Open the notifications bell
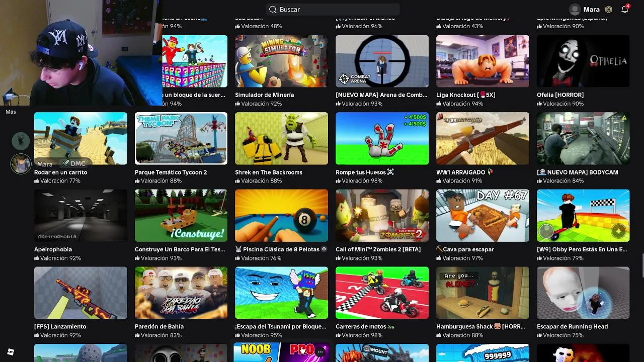This screenshot has height=362, width=644. (624, 10)
